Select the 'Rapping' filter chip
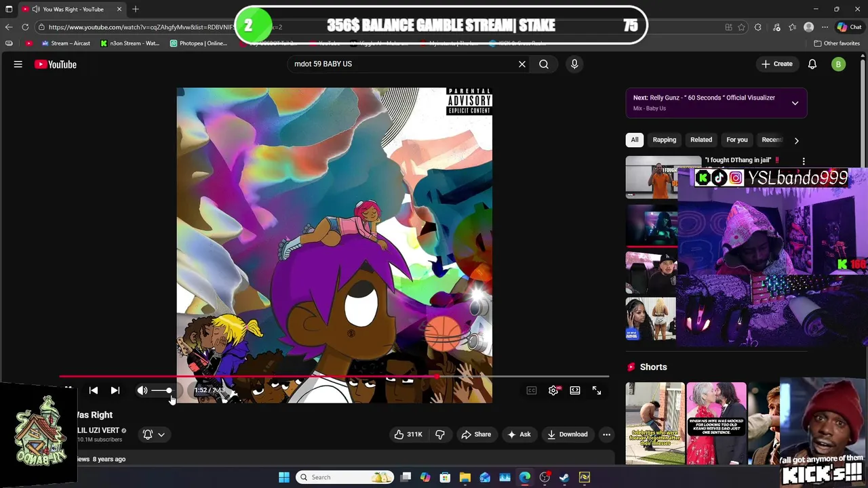This screenshot has width=868, height=488. click(665, 140)
